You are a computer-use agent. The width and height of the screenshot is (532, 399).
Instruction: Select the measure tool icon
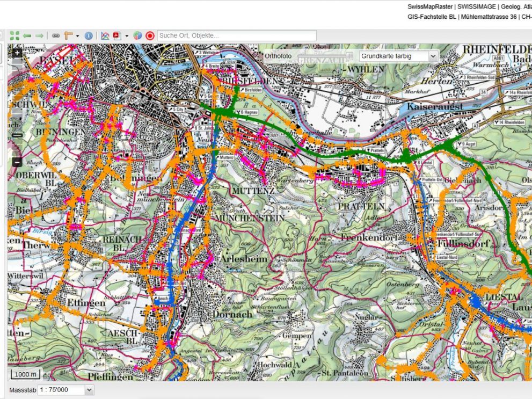68,35
